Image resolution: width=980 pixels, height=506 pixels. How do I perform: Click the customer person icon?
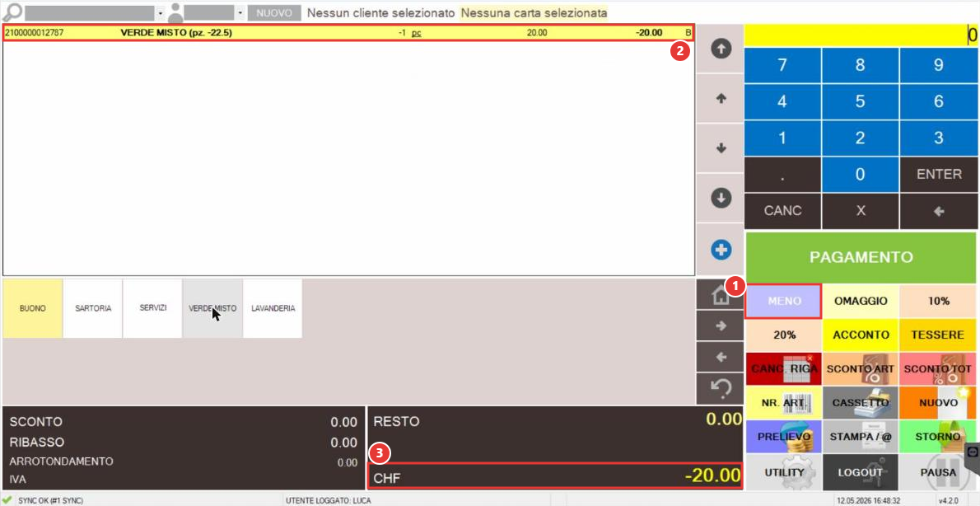(175, 12)
